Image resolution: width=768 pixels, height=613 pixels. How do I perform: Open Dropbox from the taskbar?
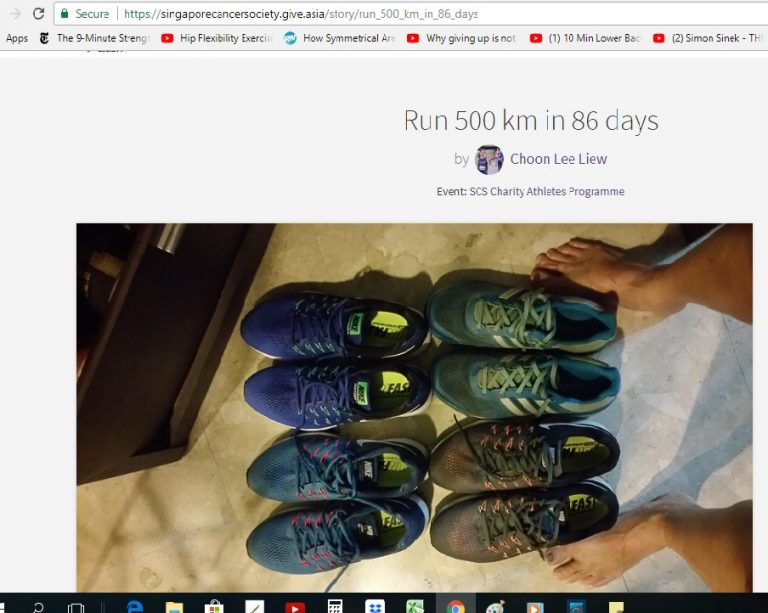[375, 607]
